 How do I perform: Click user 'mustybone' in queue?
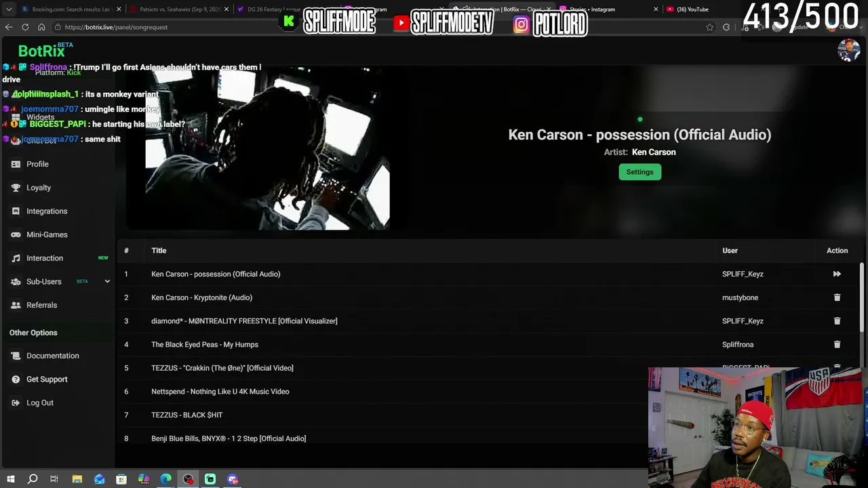740,298
